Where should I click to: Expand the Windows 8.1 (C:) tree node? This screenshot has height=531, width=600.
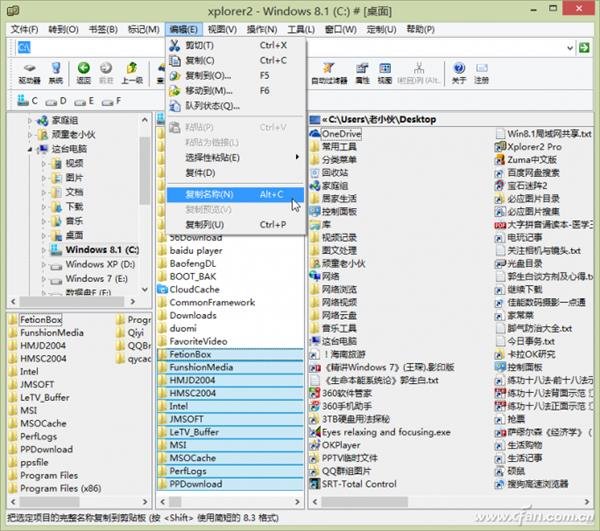pos(44,250)
